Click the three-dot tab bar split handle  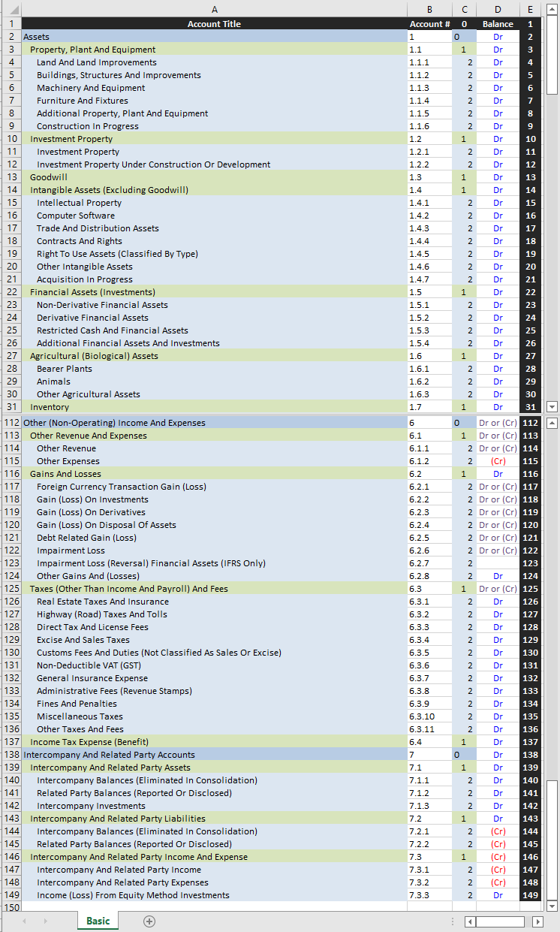[453, 921]
